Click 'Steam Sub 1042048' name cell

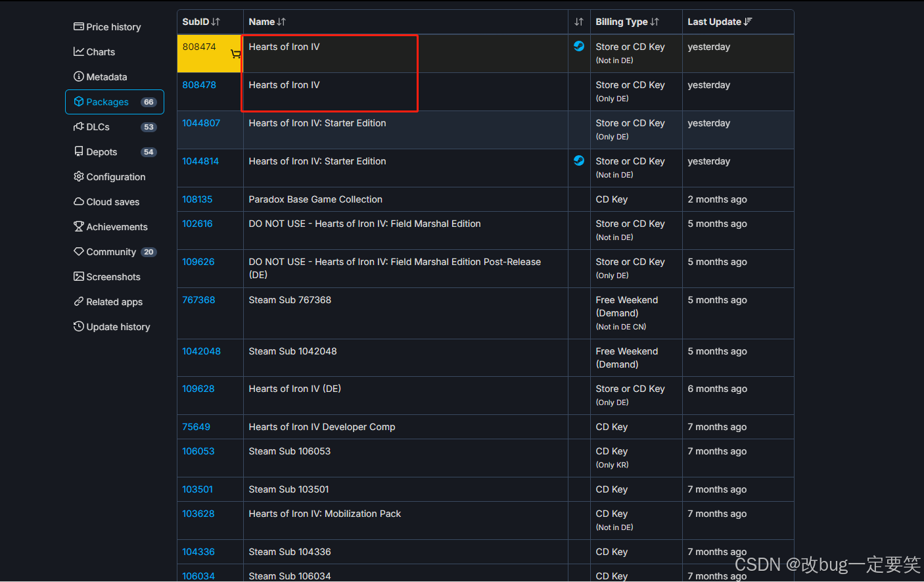tap(405, 357)
